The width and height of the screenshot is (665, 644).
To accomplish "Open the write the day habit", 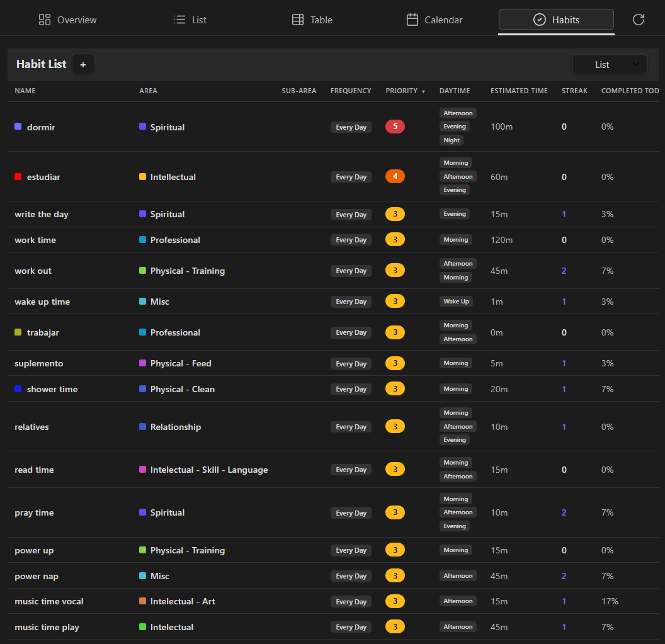I will pyautogui.click(x=42, y=214).
